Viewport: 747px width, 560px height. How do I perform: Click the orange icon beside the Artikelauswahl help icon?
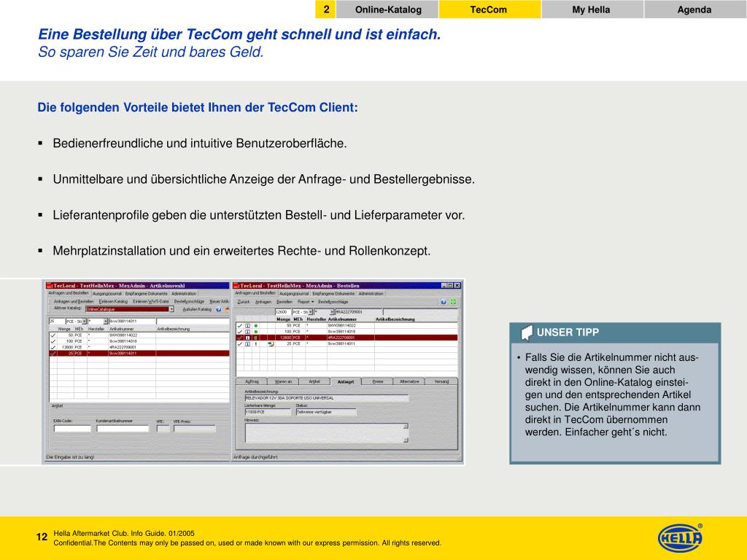tap(227, 309)
